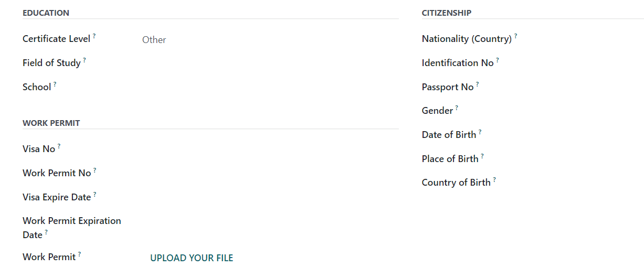Click the Country of Birth help icon
Viewport: 644px width, 278px height.
[x=494, y=180]
